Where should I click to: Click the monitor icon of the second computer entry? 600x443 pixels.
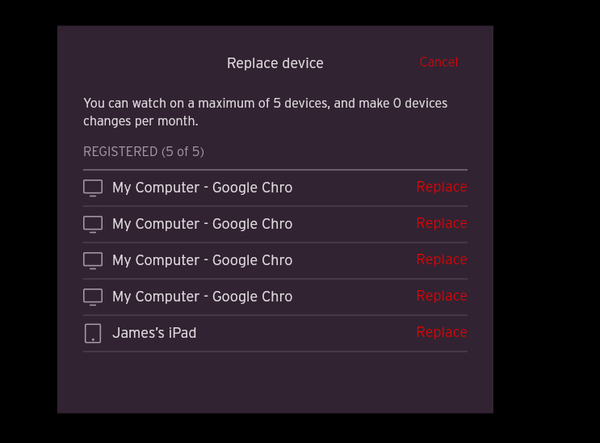[x=93, y=225]
